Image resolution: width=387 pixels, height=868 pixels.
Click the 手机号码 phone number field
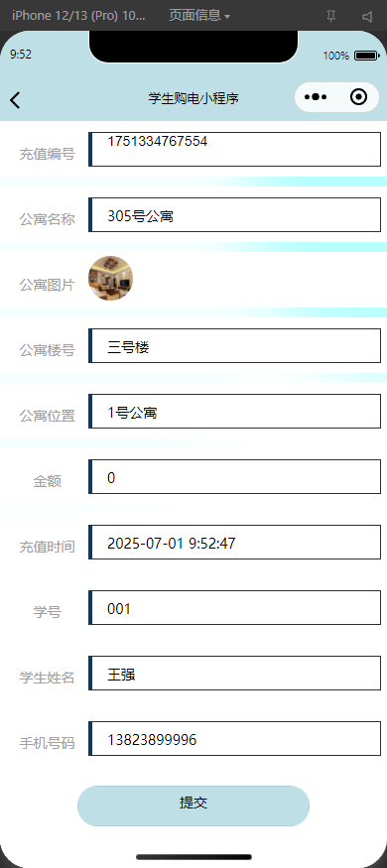tap(235, 738)
